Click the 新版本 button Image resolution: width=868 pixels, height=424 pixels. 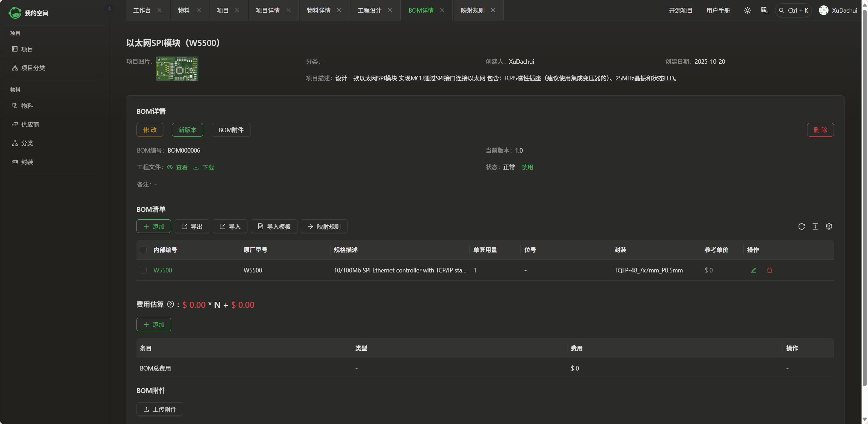click(187, 130)
